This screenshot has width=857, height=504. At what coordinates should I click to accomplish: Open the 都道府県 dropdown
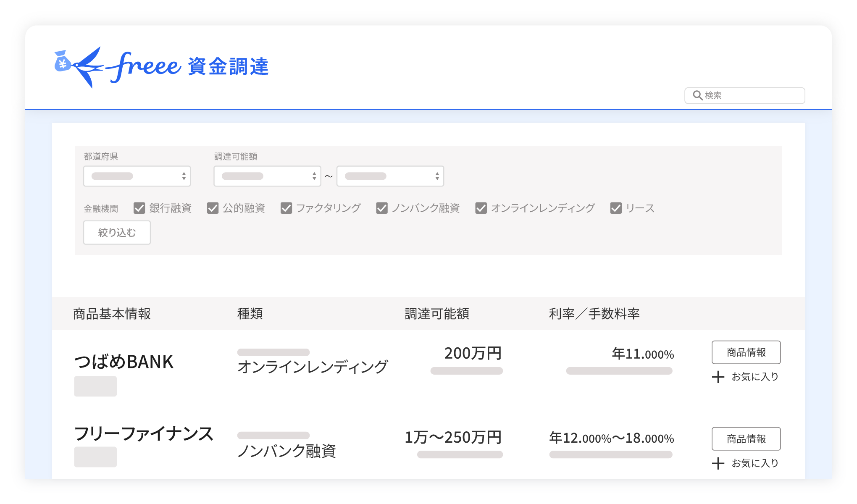(137, 176)
